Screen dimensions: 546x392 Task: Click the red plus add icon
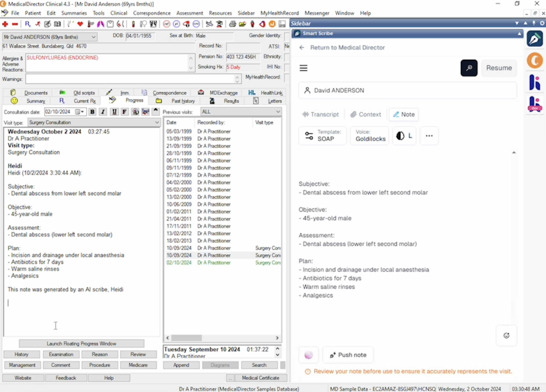coord(5,24)
